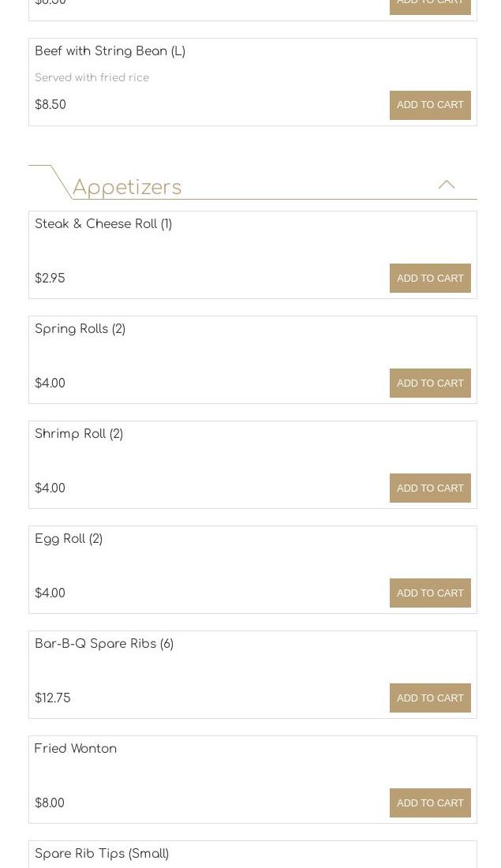Click Beef with String Bean (L) title

[110, 51]
